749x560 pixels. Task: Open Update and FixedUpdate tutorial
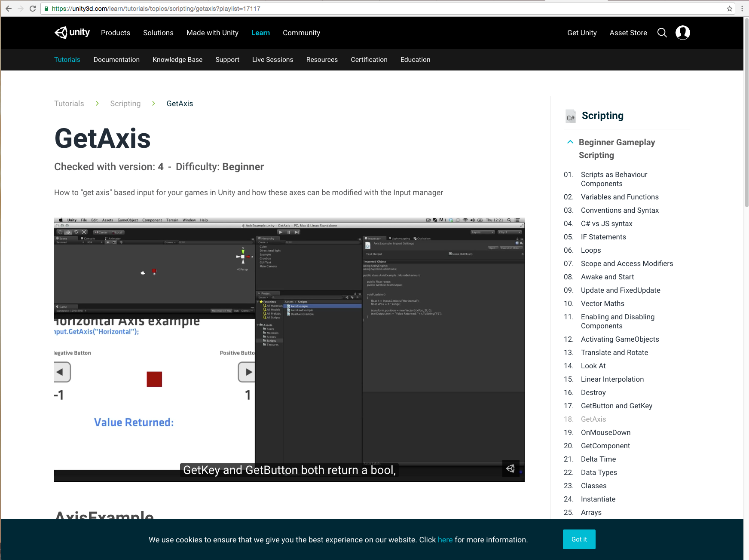pyautogui.click(x=621, y=290)
